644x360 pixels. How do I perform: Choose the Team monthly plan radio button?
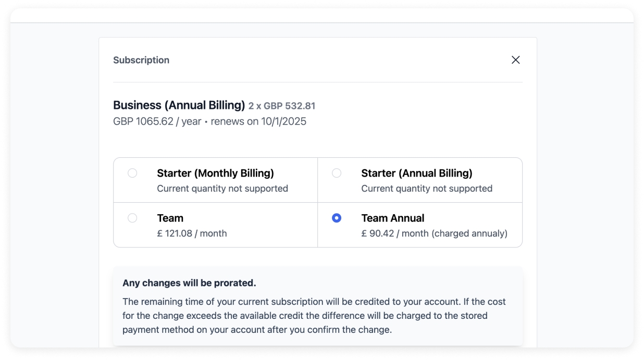tap(132, 218)
